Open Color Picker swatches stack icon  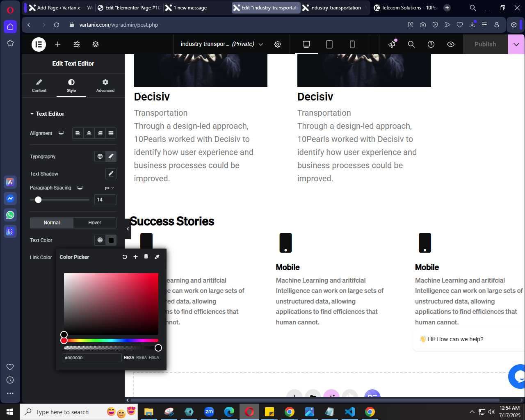tap(146, 257)
